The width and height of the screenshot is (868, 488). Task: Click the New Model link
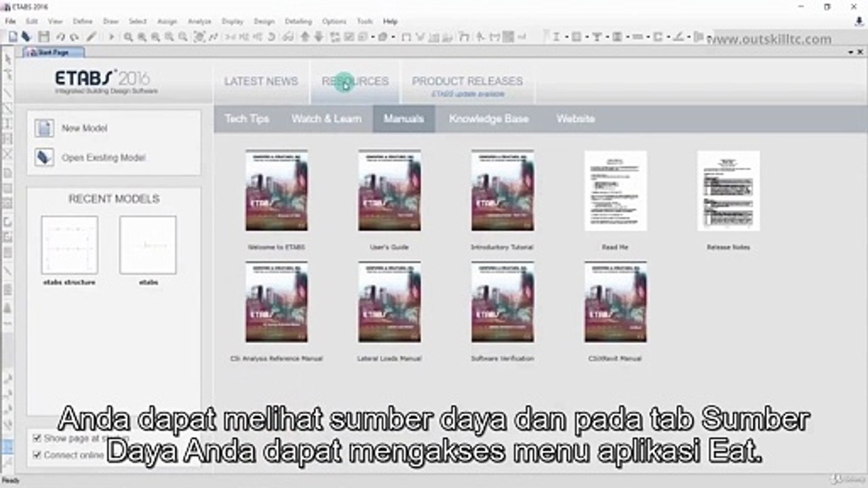(x=84, y=128)
